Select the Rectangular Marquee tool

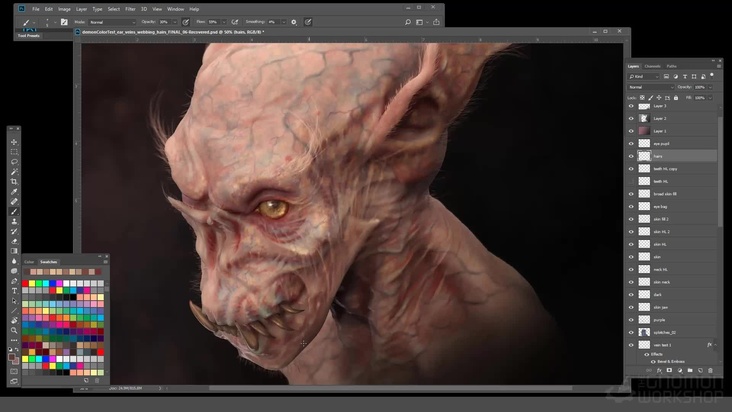coord(14,152)
